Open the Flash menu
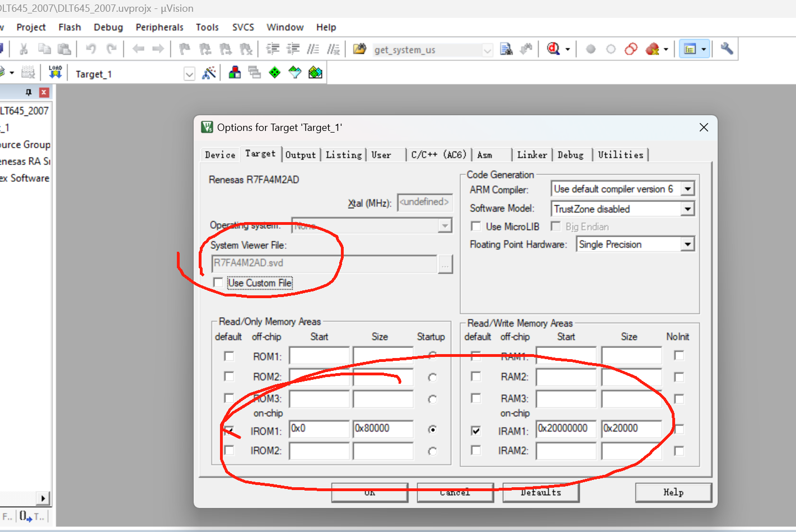Viewport: 796px width, 532px height. pos(69,27)
